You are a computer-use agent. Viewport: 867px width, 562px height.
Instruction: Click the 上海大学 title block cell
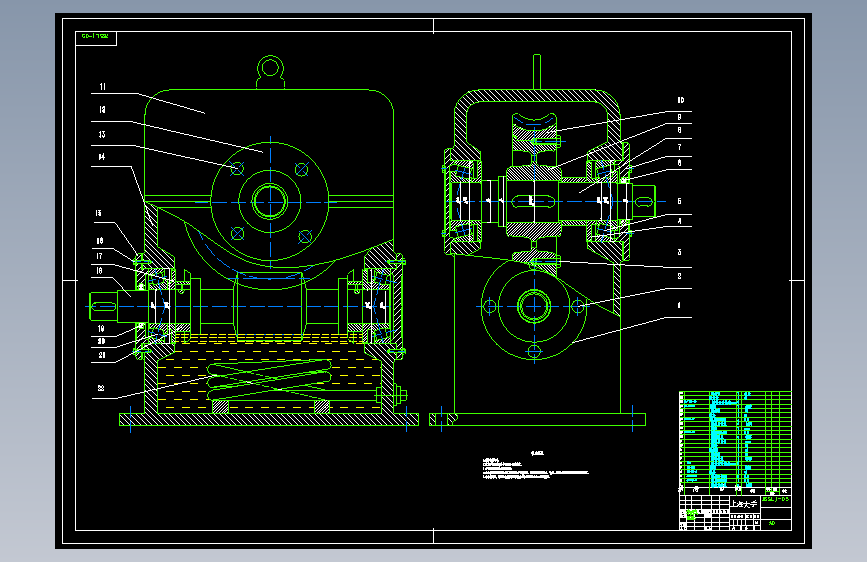(744, 504)
